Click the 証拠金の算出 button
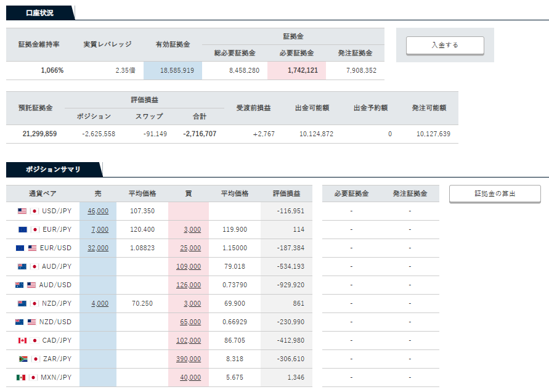The image size is (549, 392). [x=495, y=194]
